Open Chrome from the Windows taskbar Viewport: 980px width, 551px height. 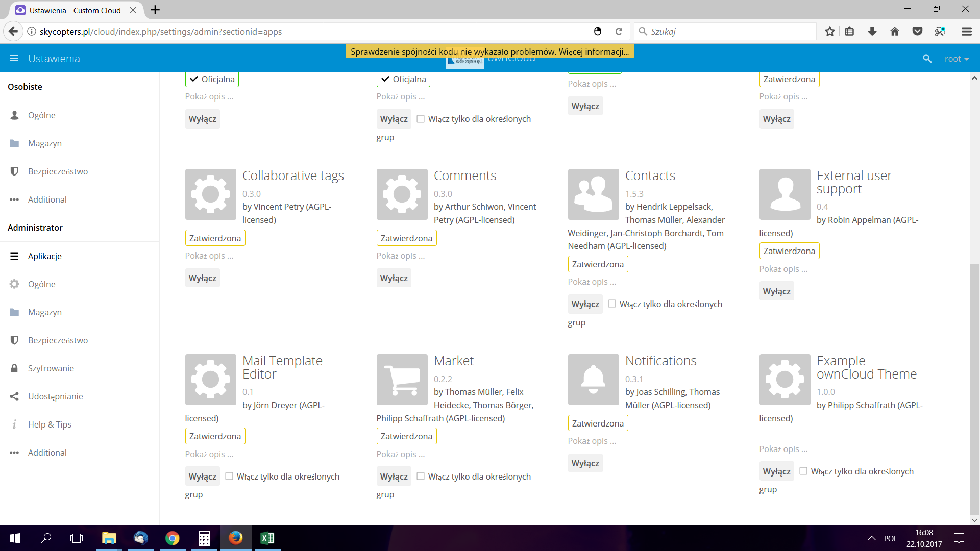pyautogui.click(x=173, y=538)
